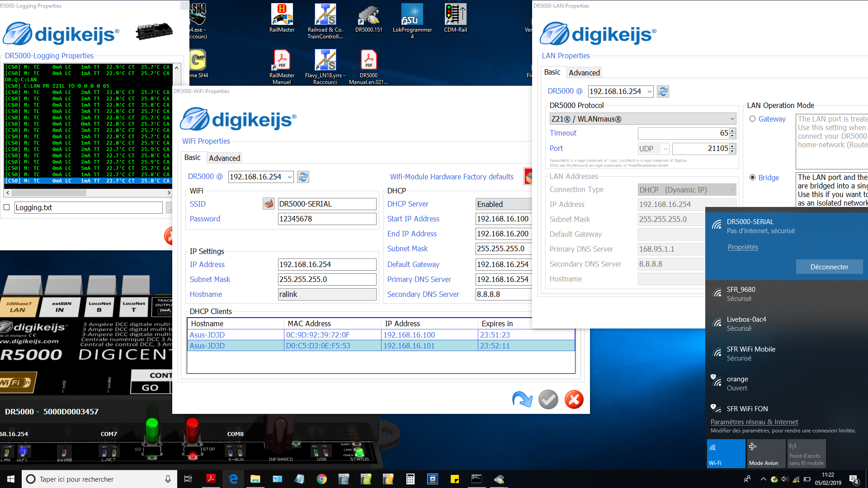The height and width of the screenshot is (488, 868).
Task: Adjust the Timeout value stepper
Action: click(732, 133)
